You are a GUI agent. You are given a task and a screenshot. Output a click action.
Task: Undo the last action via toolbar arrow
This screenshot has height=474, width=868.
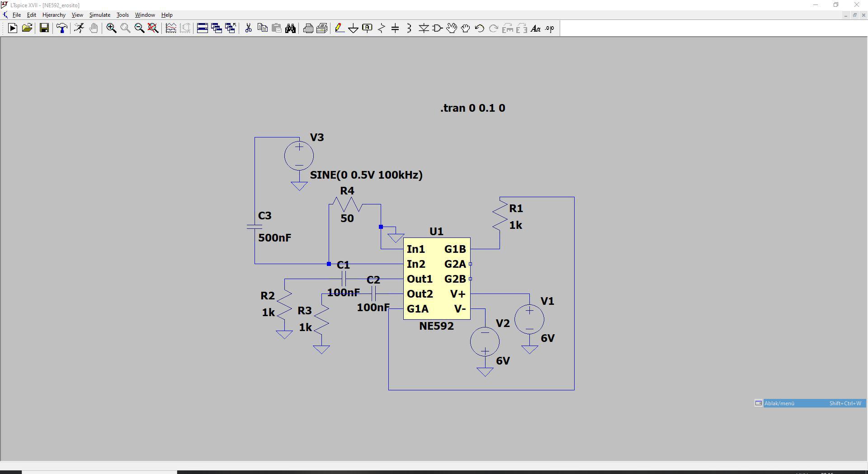click(x=480, y=28)
